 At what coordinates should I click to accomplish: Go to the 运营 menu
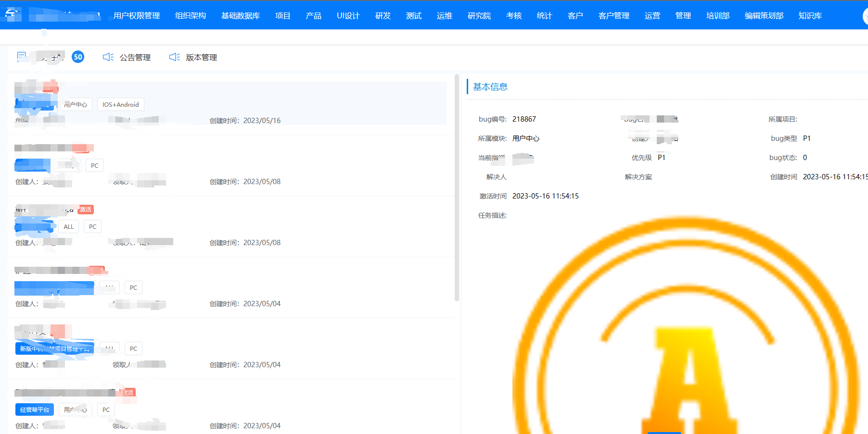click(652, 16)
